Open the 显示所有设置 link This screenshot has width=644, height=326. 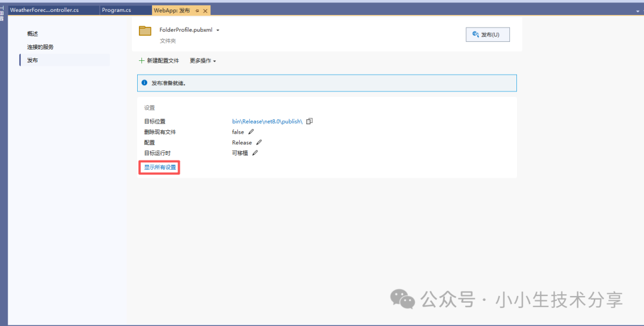160,167
